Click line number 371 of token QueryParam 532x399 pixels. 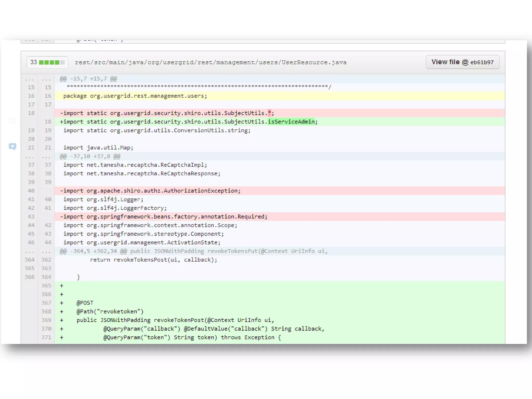46,337
